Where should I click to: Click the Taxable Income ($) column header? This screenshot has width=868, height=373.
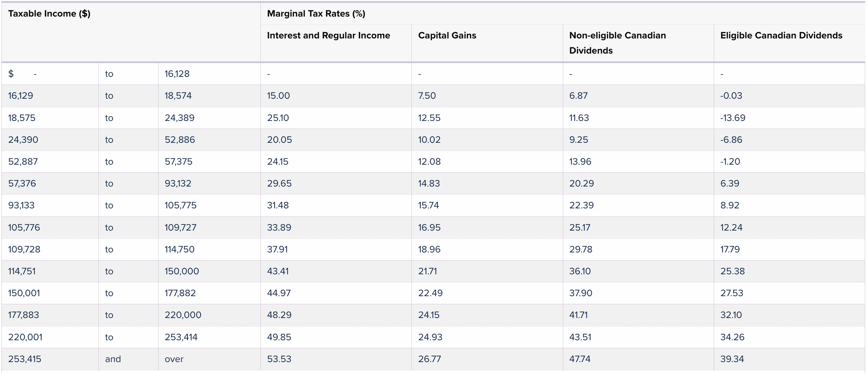click(49, 14)
